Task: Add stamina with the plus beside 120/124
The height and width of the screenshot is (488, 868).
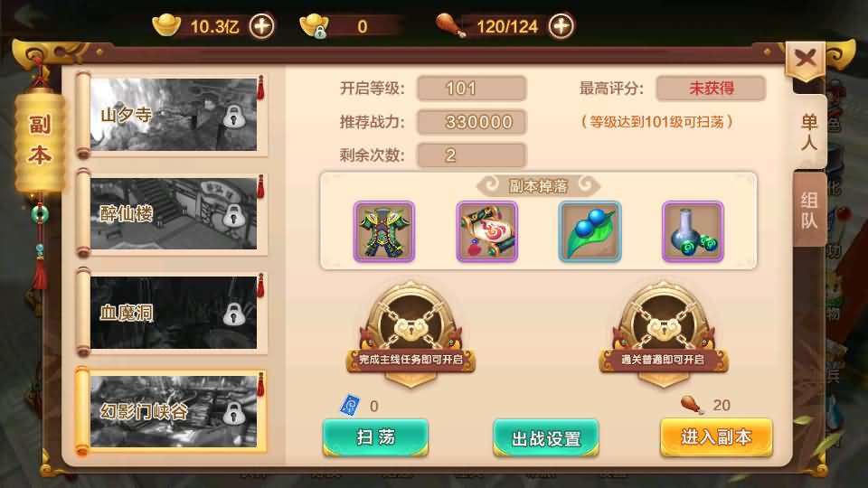Action: [x=561, y=26]
